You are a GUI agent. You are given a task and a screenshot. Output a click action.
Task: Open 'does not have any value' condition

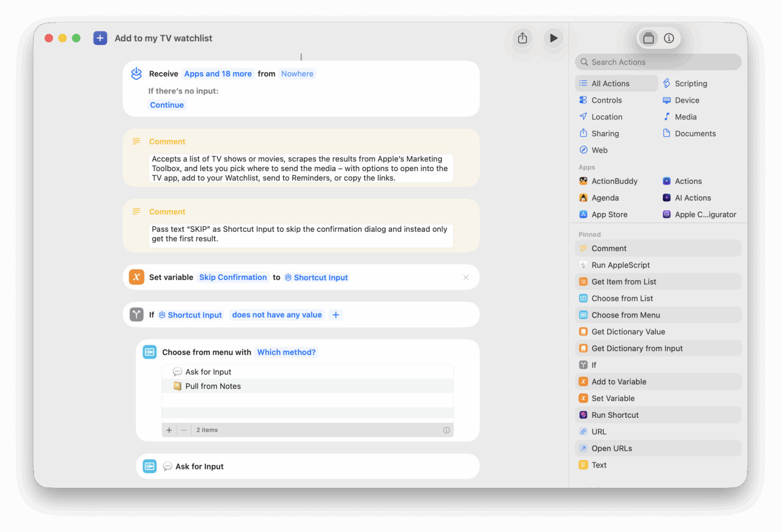tap(277, 315)
